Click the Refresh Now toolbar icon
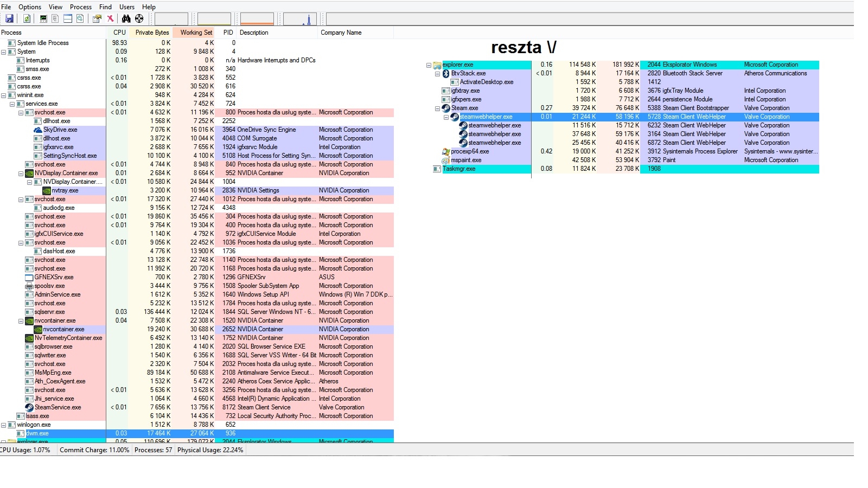 tap(27, 18)
